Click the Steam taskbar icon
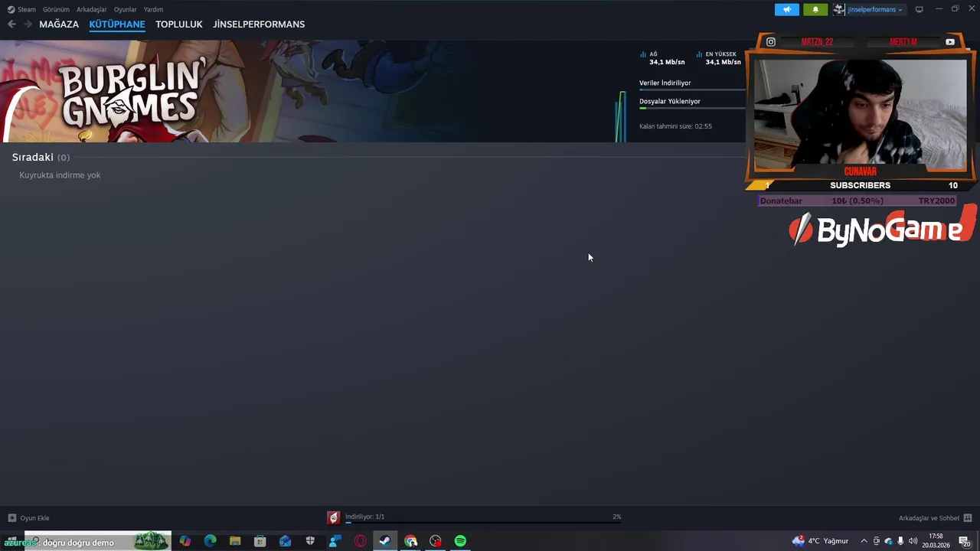 point(385,541)
